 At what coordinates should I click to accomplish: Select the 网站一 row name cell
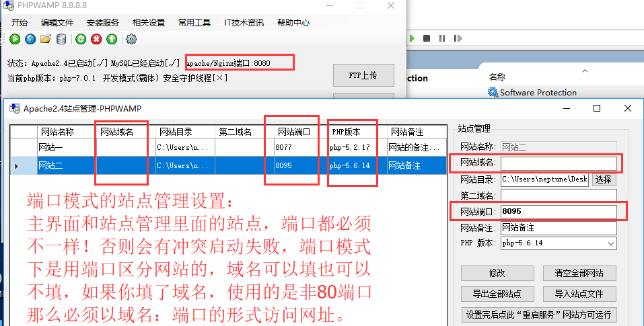(67, 147)
